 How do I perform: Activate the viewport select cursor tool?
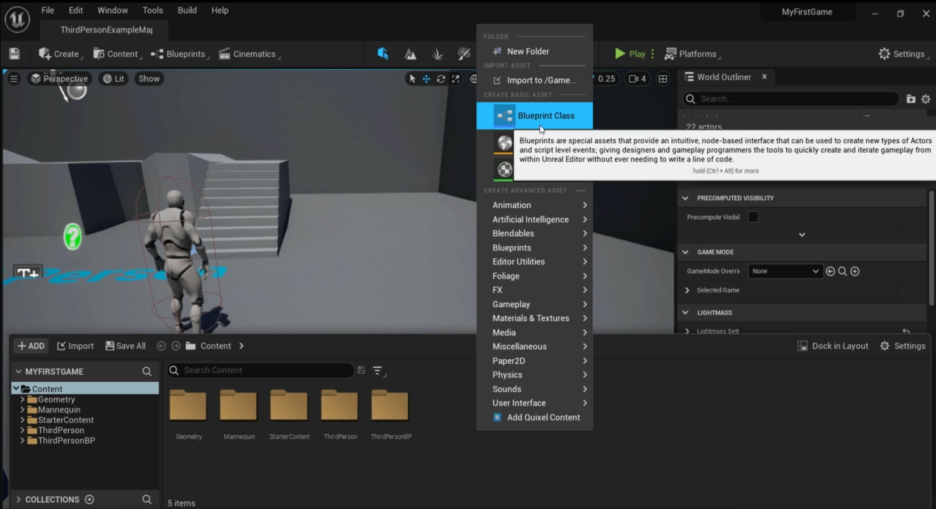pos(412,79)
